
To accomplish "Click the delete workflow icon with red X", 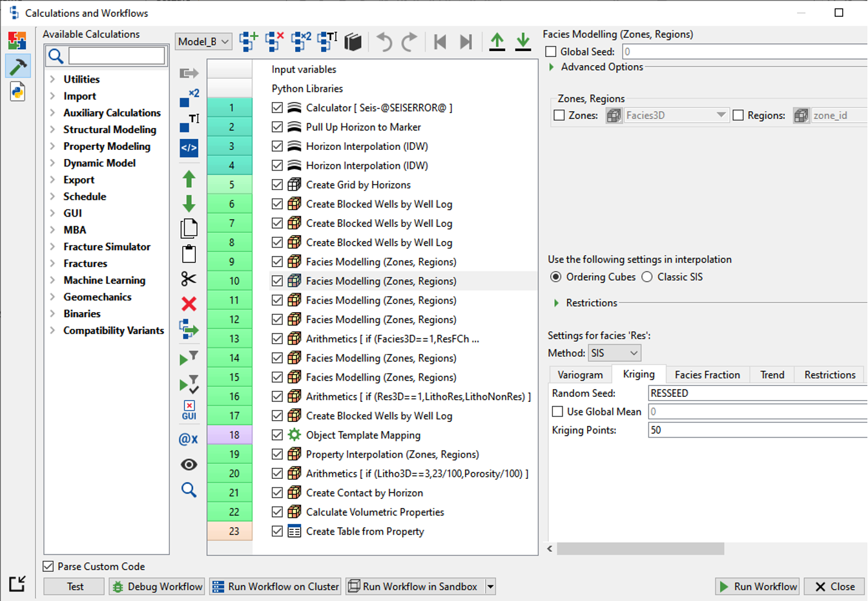I will [274, 41].
